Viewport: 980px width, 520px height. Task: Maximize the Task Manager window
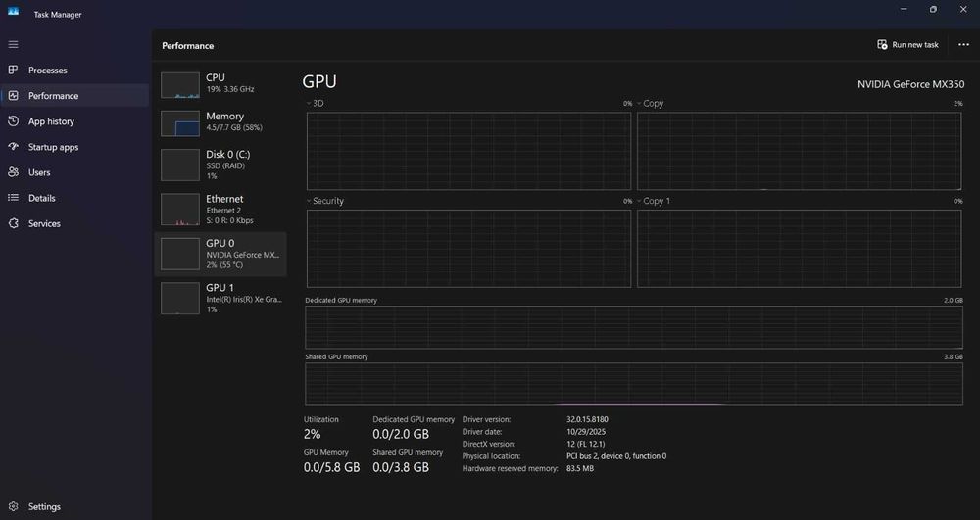coord(933,10)
